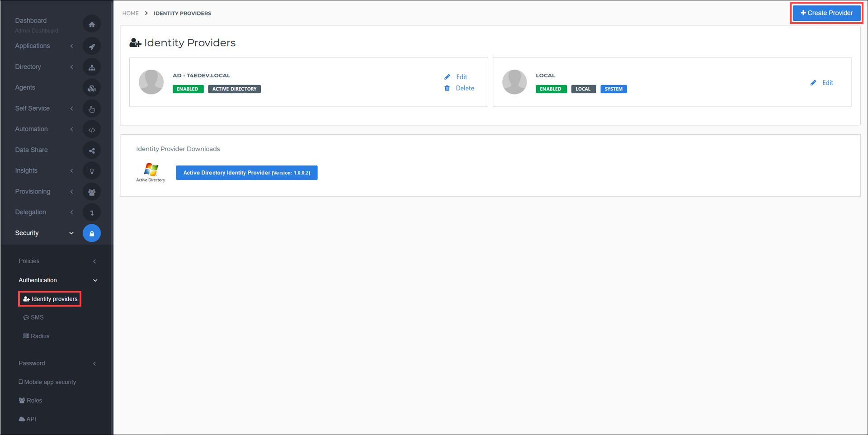The height and width of the screenshot is (435, 868).
Task: Click the IDENTITY PROVIDERS breadcrumb
Action: tap(182, 13)
